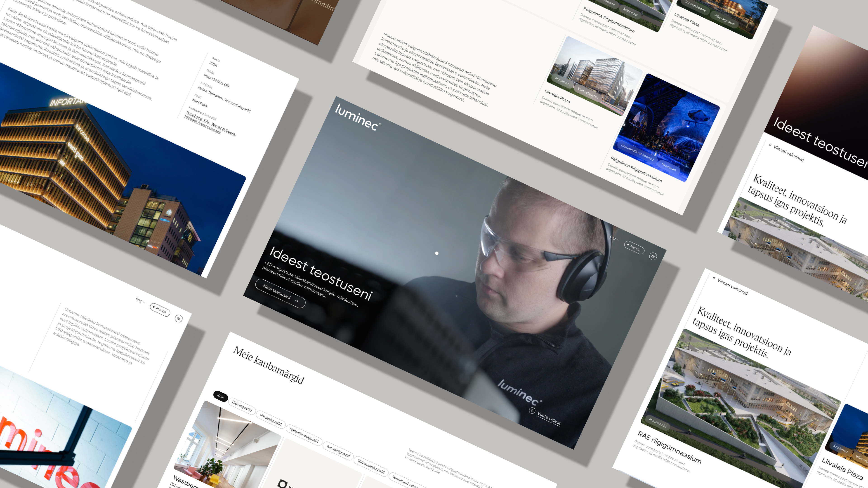Click the envelope contact icon on the hero page
This screenshot has width=868, height=488.
click(653, 257)
